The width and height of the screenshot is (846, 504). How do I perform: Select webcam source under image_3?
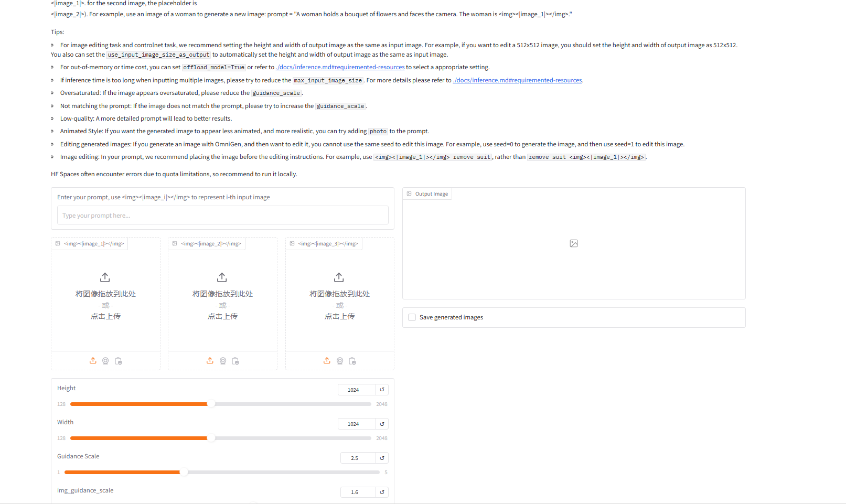coord(340,361)
